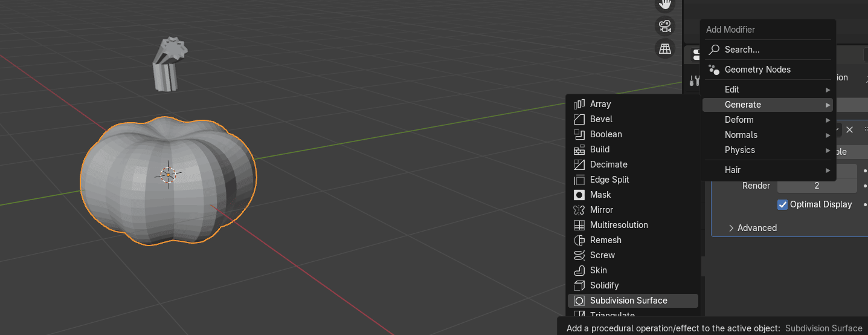Click the pan view hand icon
Viewport: 868px width, 335px height.
tap(664, 5)
